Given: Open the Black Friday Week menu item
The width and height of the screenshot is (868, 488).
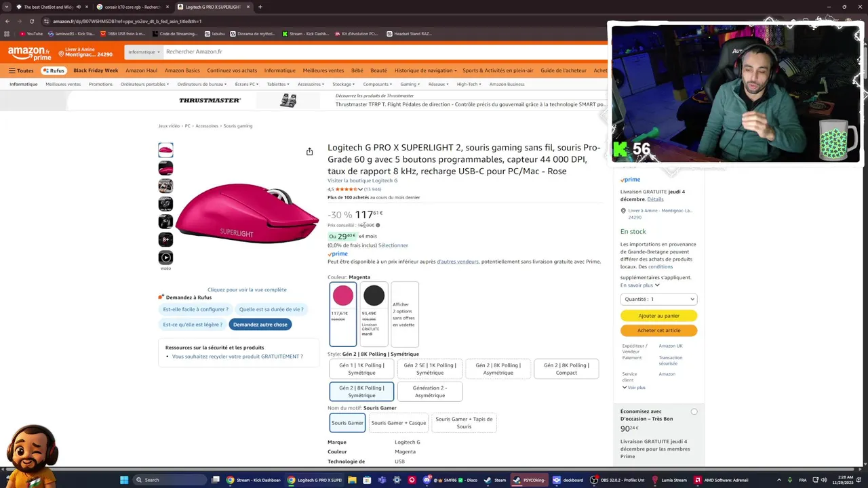Looking at the screenshot, I should coord(96,70).
